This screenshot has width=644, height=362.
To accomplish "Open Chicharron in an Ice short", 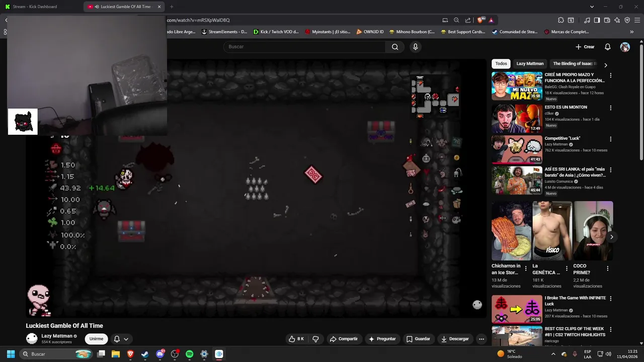I will pyautogui.click(x=511, y=231).
